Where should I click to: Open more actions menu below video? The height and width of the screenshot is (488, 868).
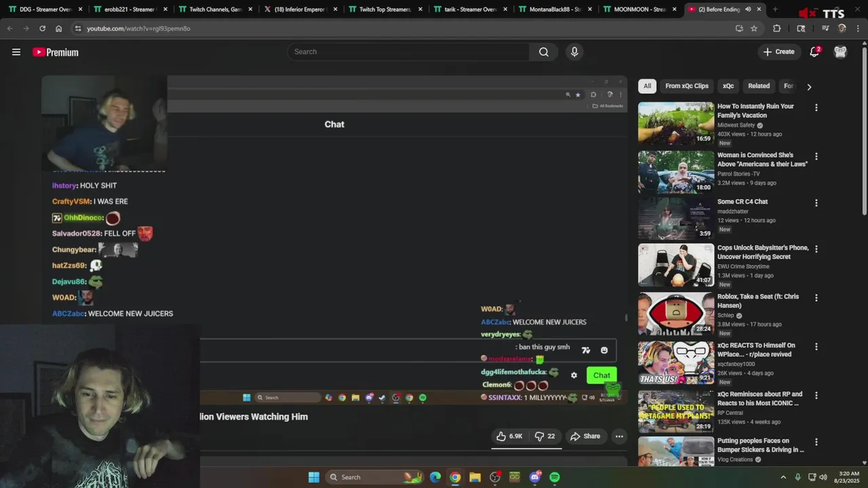coord(619,436)
